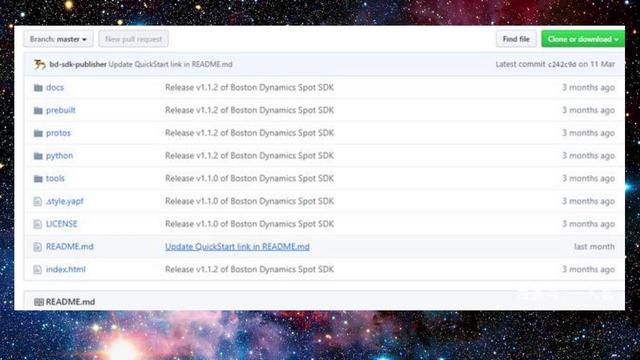Screen dimensions: 640x360
Task: Open index.html row Release v1.1.2 commit message
Action: pos(249,269)
